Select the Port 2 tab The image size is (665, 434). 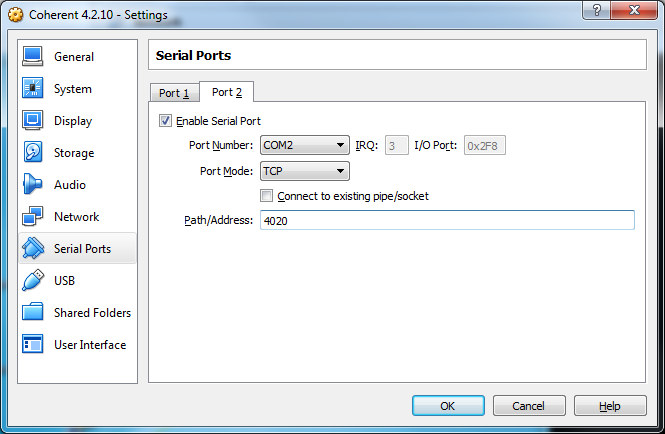click(227, 92)
